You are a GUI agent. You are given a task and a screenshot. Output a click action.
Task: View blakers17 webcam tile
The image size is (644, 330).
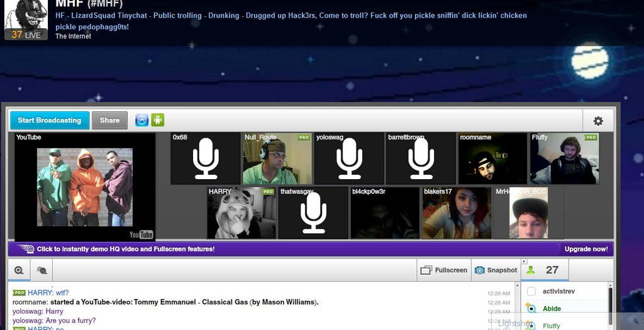[x=457, y=212]
